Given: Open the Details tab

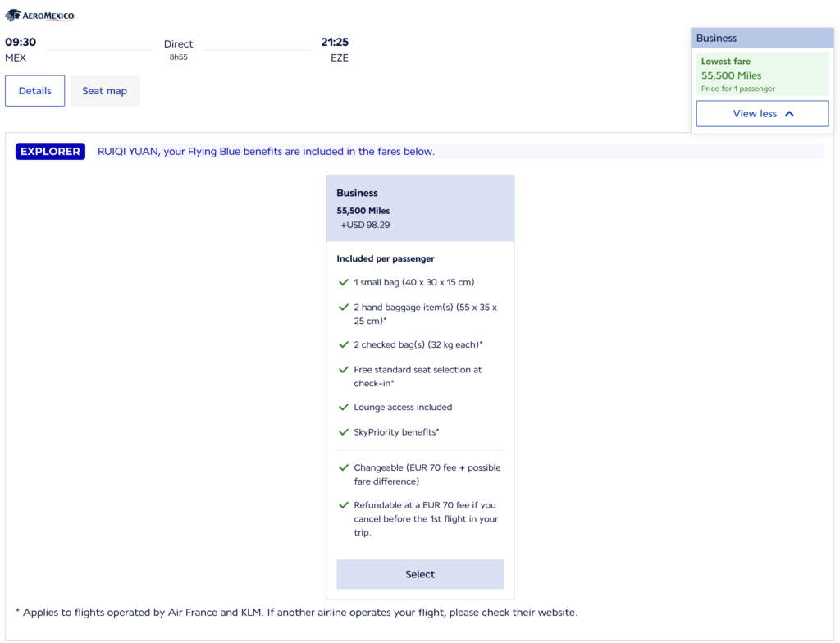Looking at the screenshot, I should click(34, 90).
